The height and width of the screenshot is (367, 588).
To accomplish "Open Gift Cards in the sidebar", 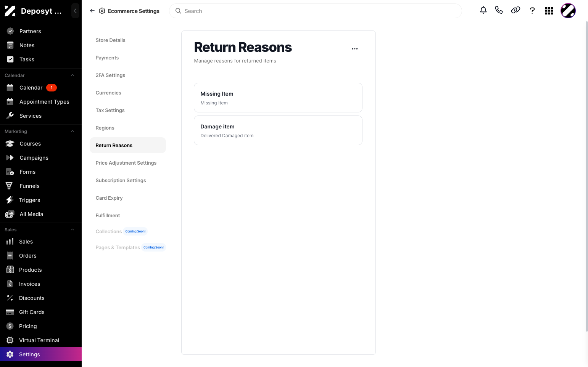I will (x=41, y=312).
